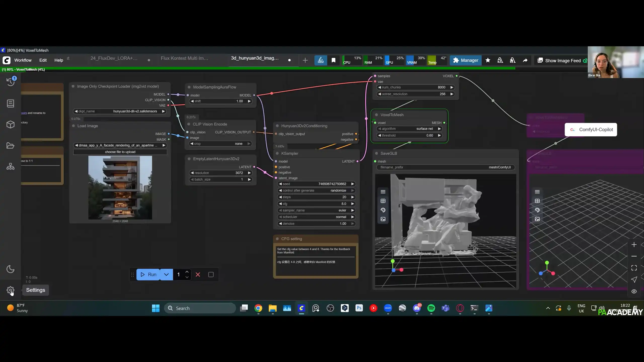Open Spotify from the taskbar
This screenshot has height=362, width=644.
(431, 308)
